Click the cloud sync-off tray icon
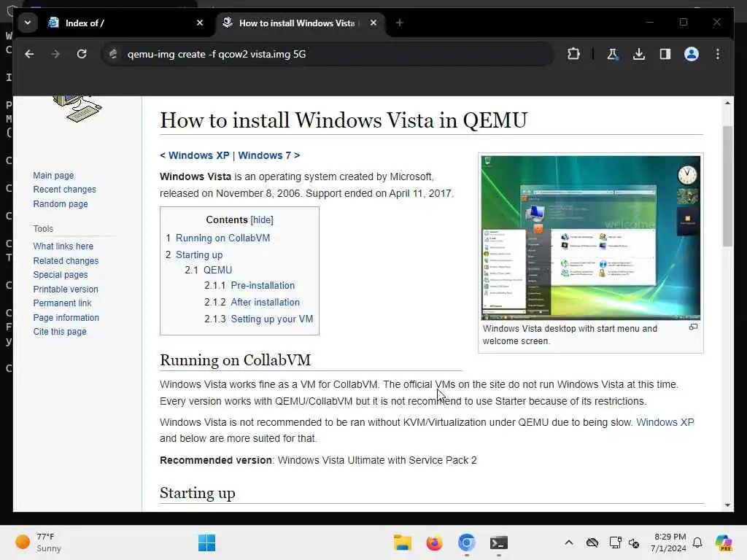Image resolution: width=747 pixels, height=560 pixels. [x=592, y=542]
